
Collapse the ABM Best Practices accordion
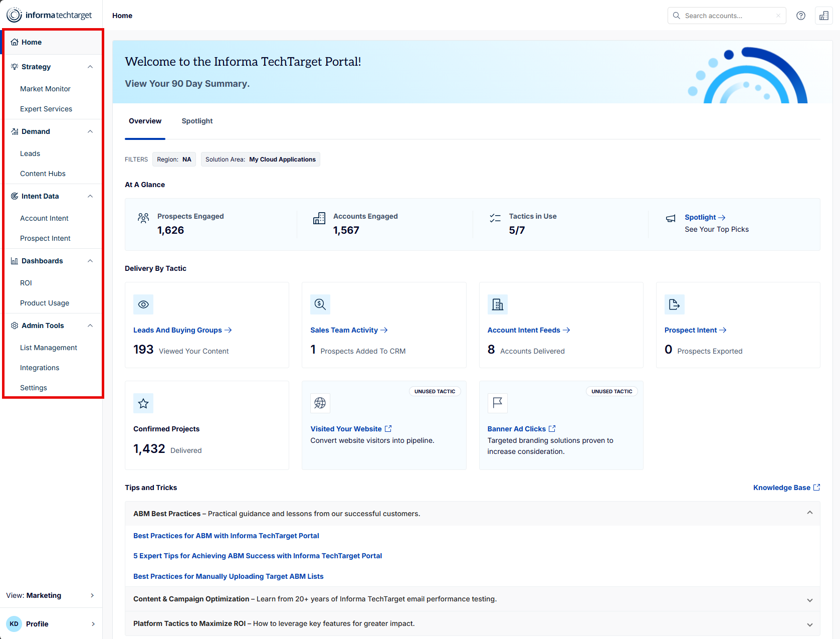(x=810, y=513)
